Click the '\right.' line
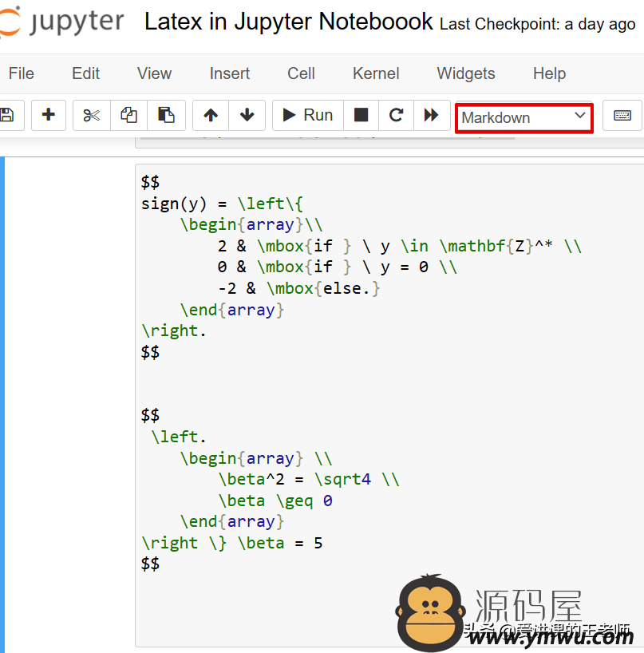This screenshot has height=653, width=644. (174, 330)
